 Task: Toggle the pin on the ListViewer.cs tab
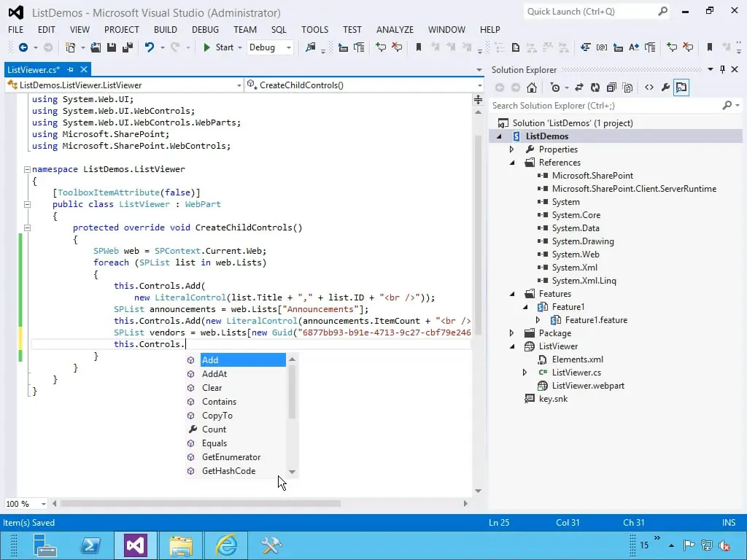click(x=71, y=69)
